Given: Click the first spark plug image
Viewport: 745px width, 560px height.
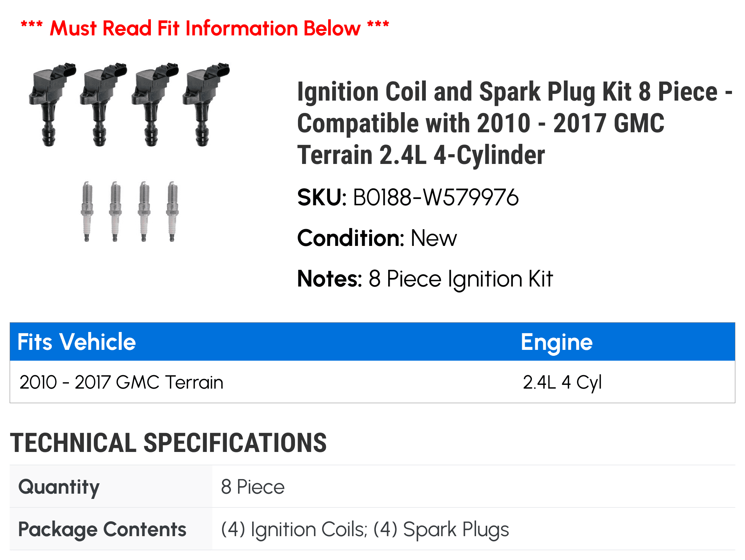Looking at the screenshot, I should click(87, 211).
